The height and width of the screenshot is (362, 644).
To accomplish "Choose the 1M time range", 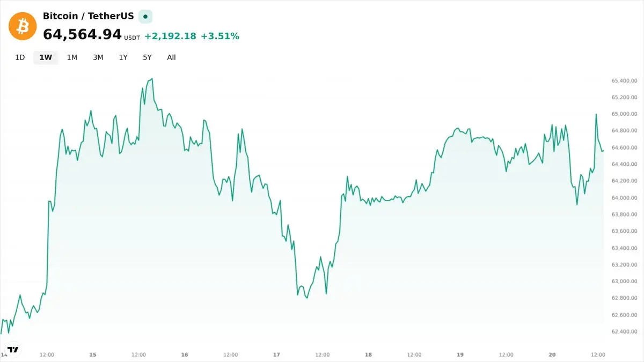I will 72,57.
